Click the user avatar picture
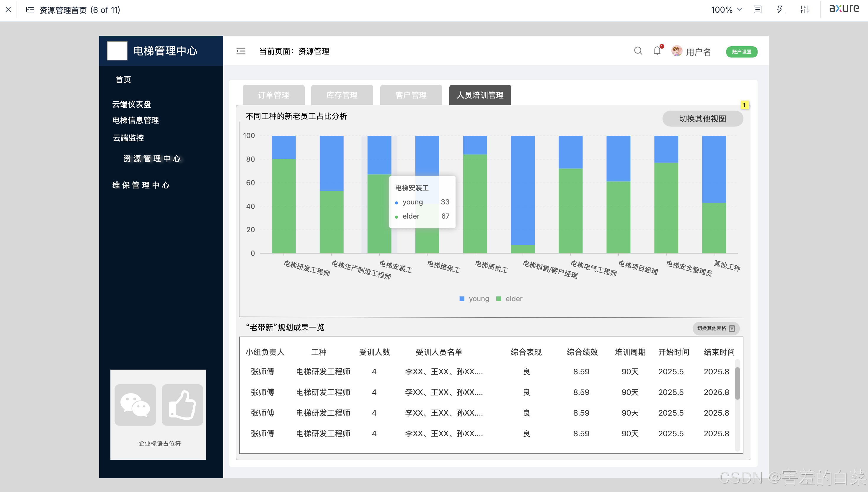The image size is (868, 492). click(677, 51)
